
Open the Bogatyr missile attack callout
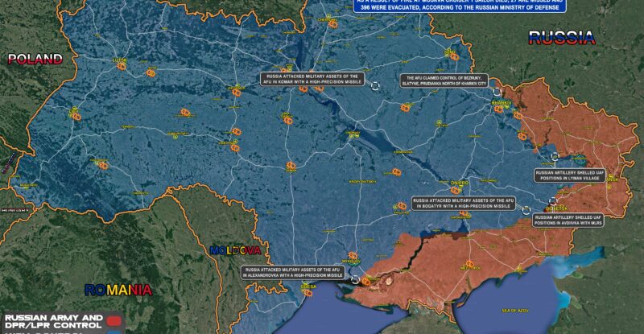462,203
